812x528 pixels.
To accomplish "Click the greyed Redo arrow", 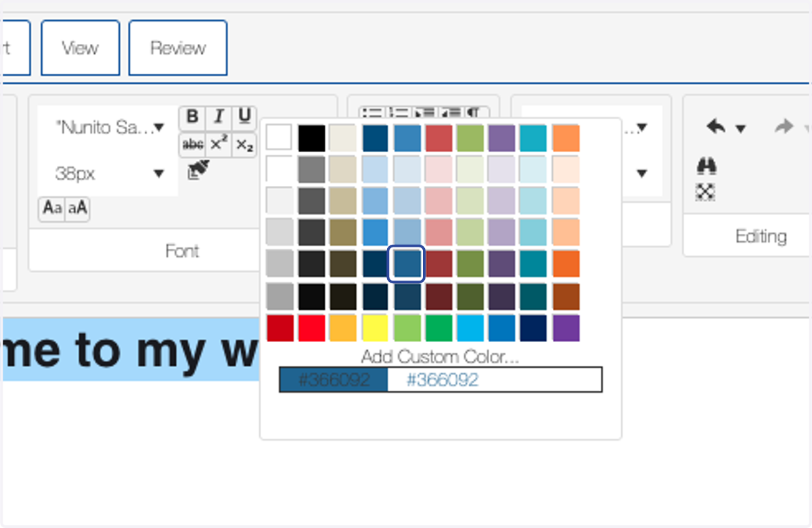I will point(784,126).
